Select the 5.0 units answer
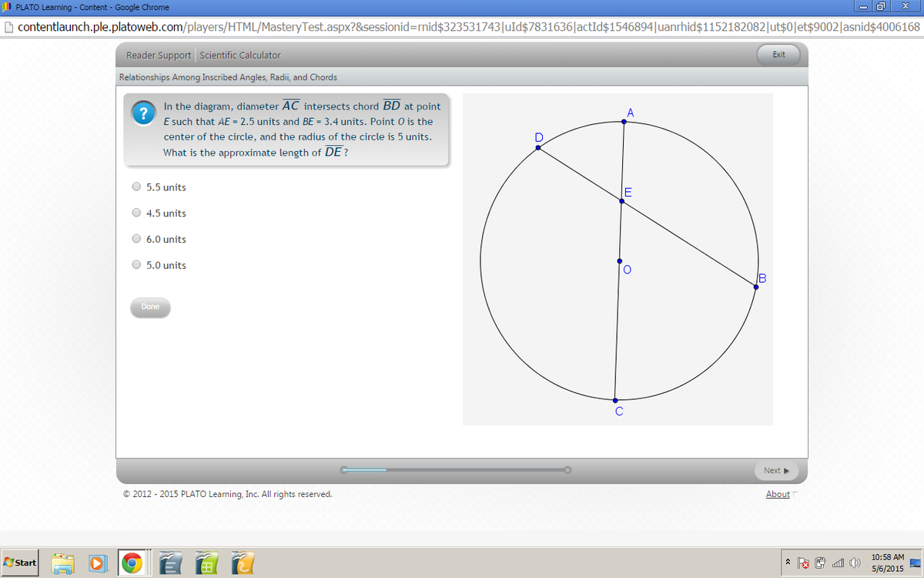Image resolution: width=924 pixels, height=578 pixels. (136, 265)
